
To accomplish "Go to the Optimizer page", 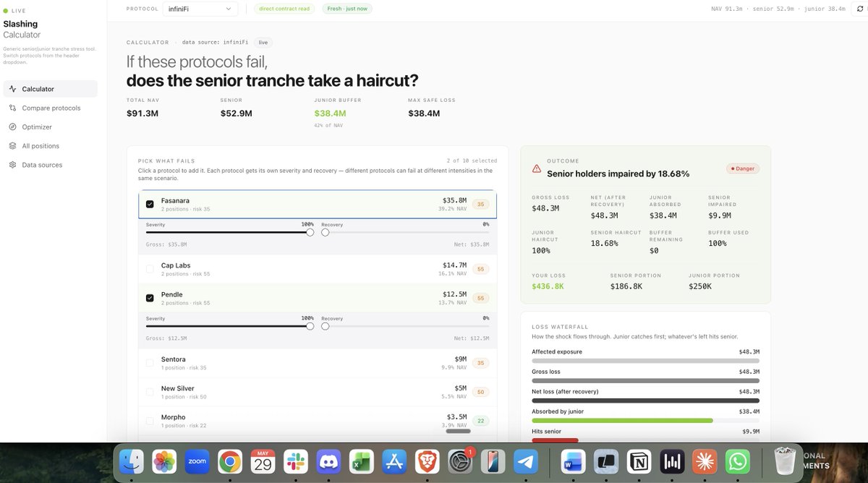I will 50,127.
